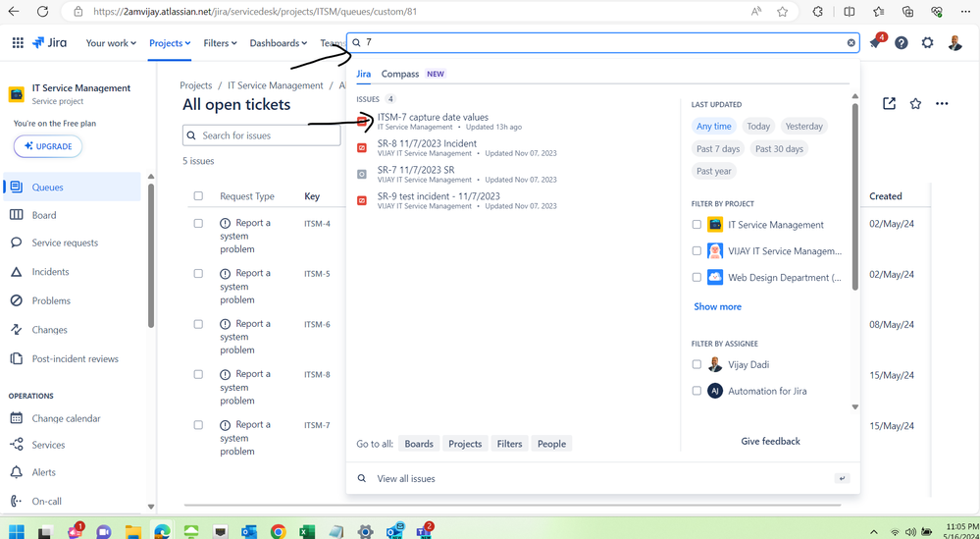Filter by Past year
980x539 pixels.
click(x=714, y=172)
